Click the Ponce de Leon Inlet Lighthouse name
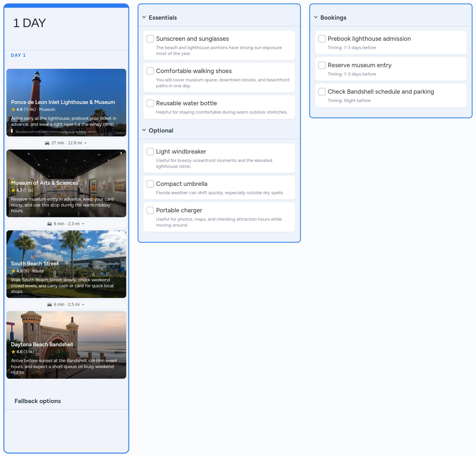This screenshot has height=457, width=476. click(x=63, y=102)
